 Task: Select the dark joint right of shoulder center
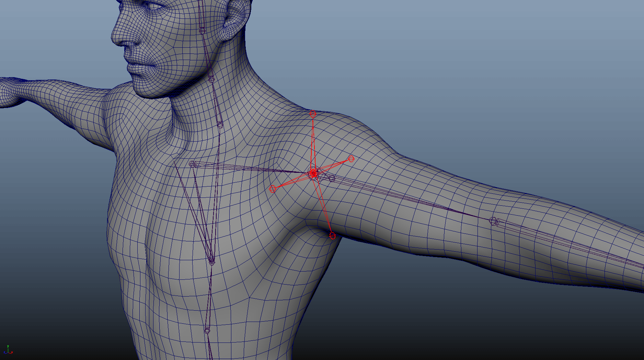pyautogui.click(x=332, y=178)
